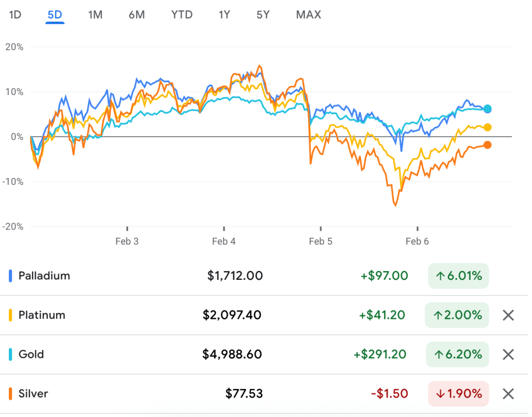Show the 1M chart range

[x=95, y=15]
